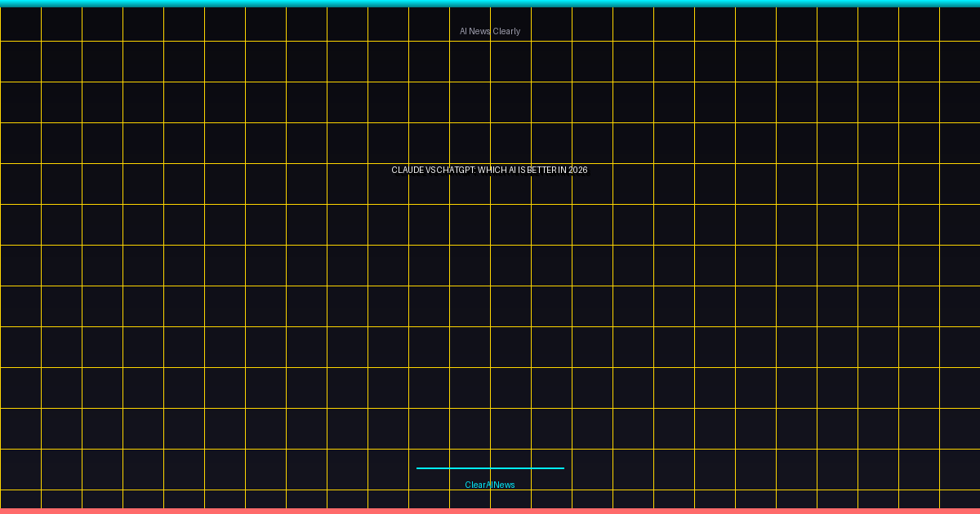This screenshot has height=514, width=980.
Task: Click the ClearAINews brand label
Action: pyautogui.click(x=490, y=485)
